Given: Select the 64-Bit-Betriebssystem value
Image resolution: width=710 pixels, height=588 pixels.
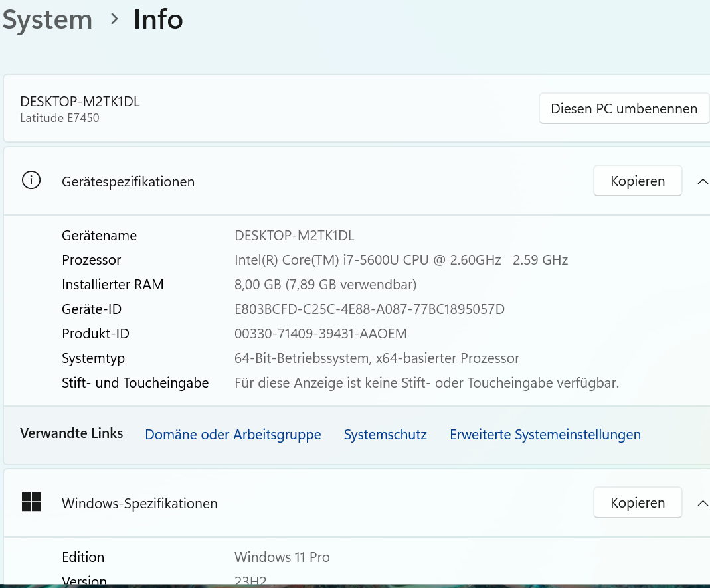Looking at the screenshot, I should click(x=377, y=358).
